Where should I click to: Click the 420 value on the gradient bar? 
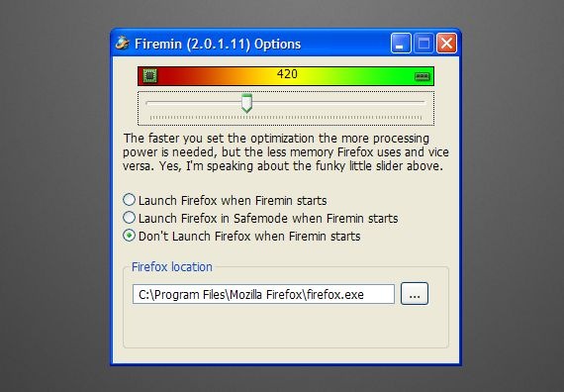point(287,74)
